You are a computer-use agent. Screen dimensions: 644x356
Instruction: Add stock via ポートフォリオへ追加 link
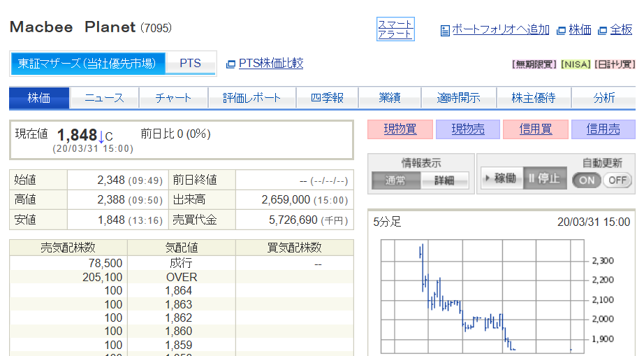point(500,29)
